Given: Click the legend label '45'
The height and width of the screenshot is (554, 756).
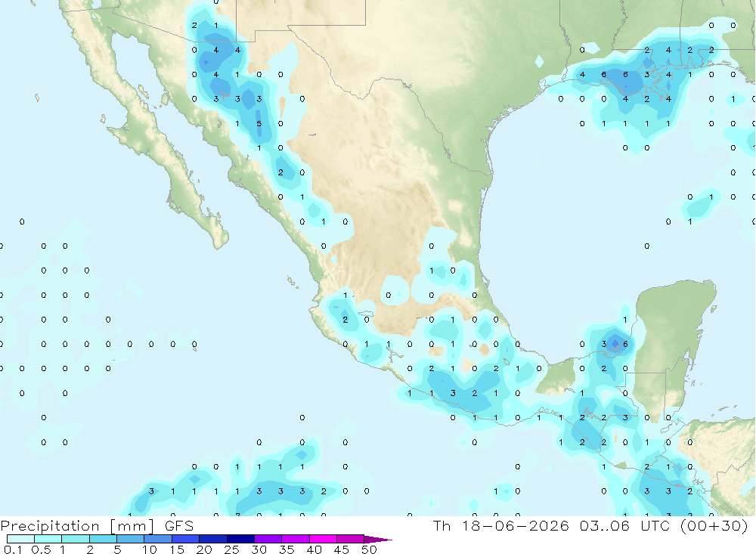Looking at the screenshot, I should coord(342,549).
